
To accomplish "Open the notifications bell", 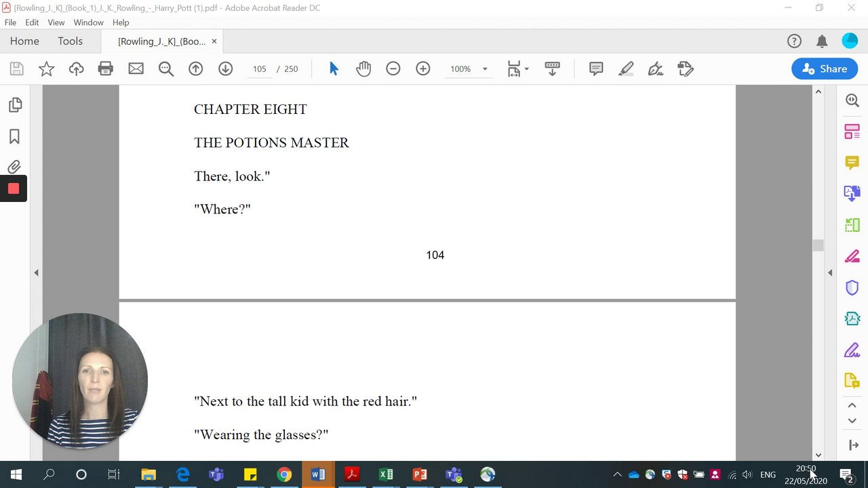I will click(x=822, y=41).
